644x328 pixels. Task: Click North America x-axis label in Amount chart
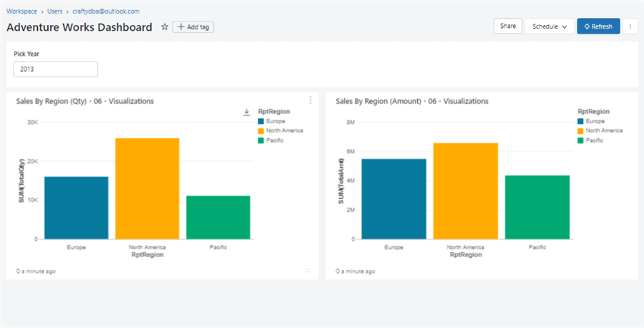pyautogui.click(x=465, y=247)
